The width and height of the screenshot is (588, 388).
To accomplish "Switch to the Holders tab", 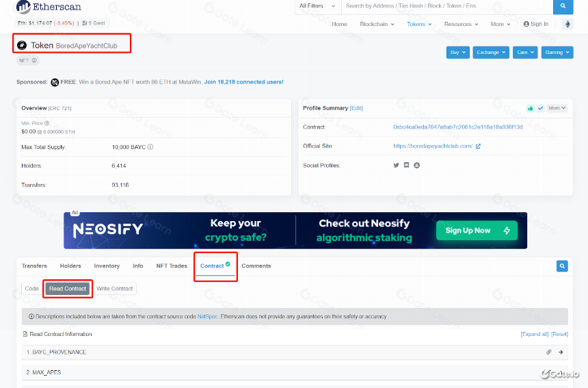I will click(70, 266).
